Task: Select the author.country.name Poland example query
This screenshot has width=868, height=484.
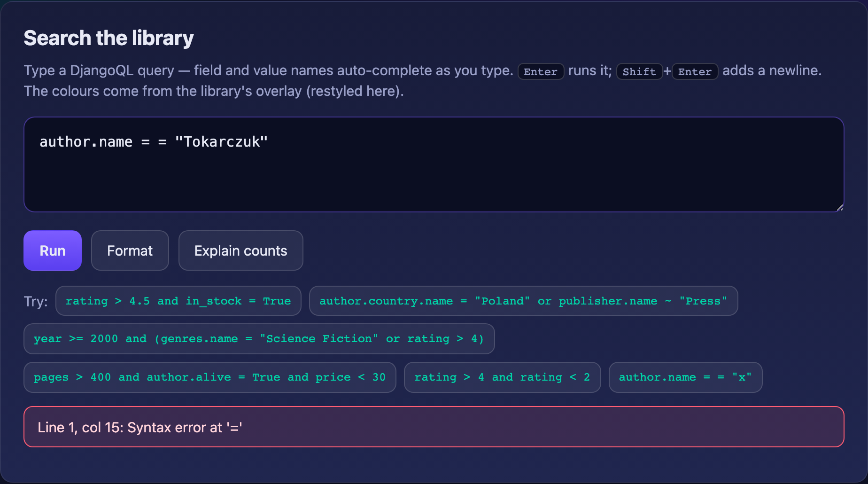Action: (x=524, y=301)
